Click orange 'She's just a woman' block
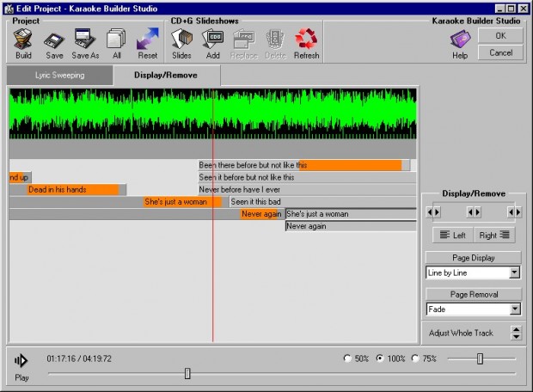Screen dimensions: 533x392 pos(182,202)
